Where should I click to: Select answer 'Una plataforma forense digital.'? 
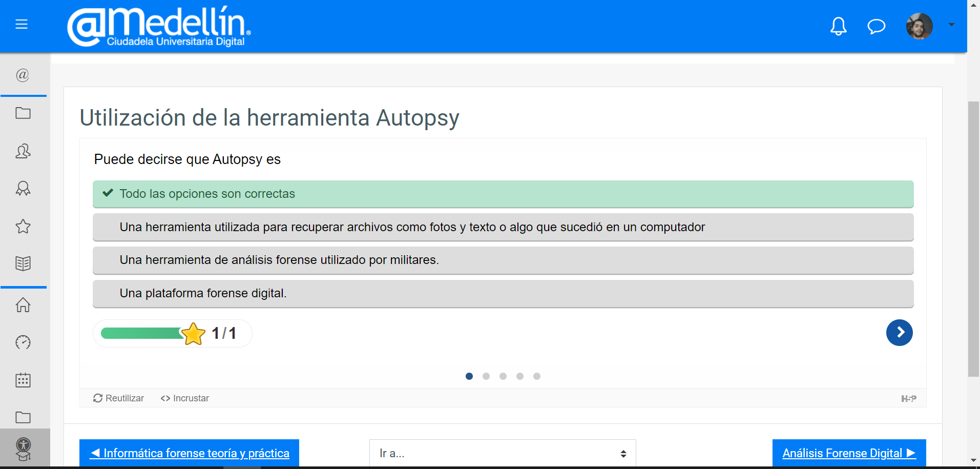click(x=503, y=293)
